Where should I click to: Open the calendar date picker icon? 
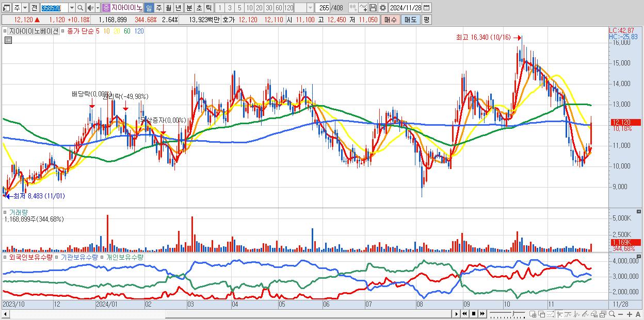click(426, 8)
